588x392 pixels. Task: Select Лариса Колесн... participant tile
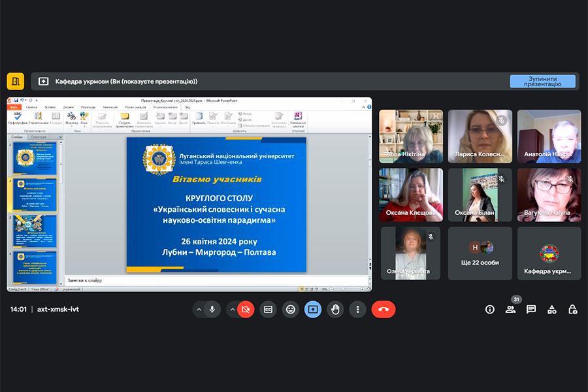480,136
